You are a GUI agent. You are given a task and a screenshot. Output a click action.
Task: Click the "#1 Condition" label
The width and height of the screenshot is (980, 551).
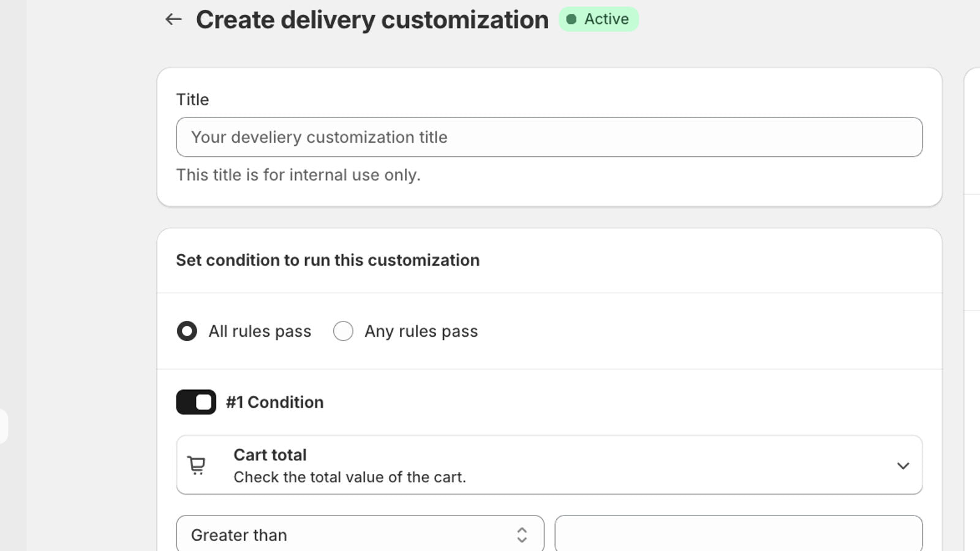click(x=274, y=402)
